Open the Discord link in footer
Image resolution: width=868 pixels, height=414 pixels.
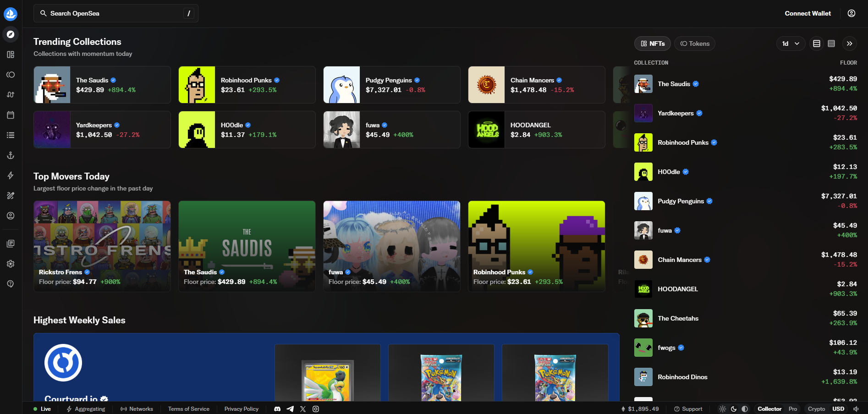tap(277, 409)
